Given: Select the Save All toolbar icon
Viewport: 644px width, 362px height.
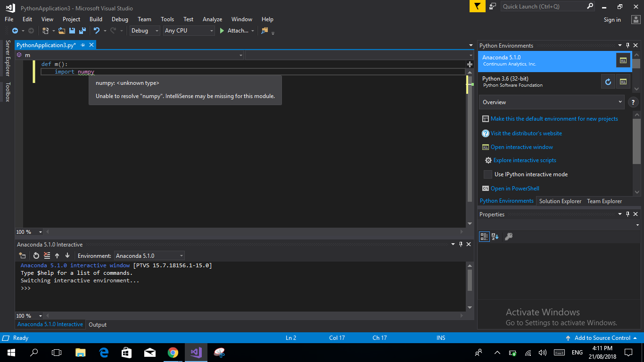Looking at the screenshot, I should (83, 31).
